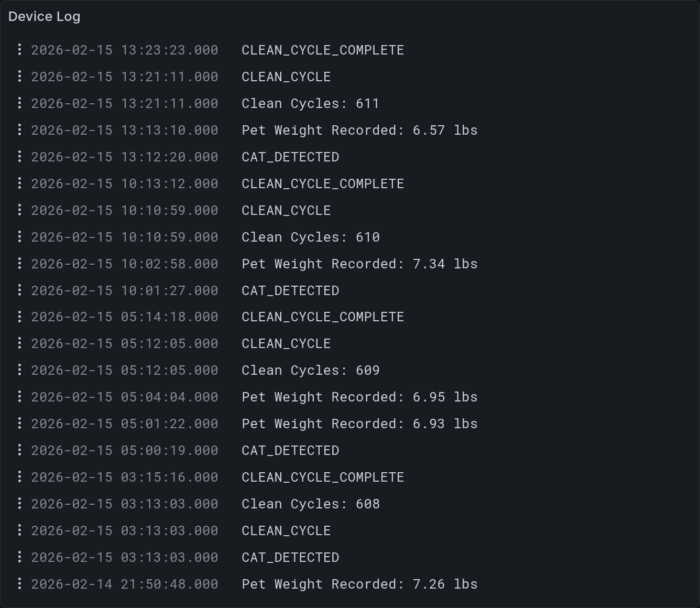Open the row menu for Clean Cycles: 610
Screen dimensions: 700x608
pos(19,237)
